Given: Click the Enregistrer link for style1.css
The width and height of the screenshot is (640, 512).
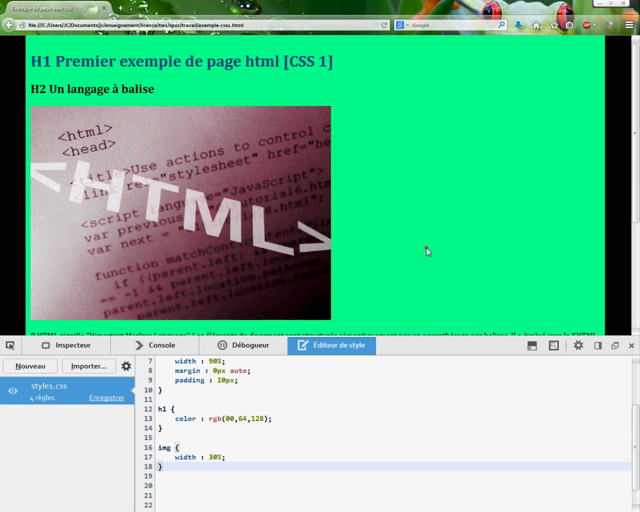Looking at the screenshot, I should [x=107, y=397].
